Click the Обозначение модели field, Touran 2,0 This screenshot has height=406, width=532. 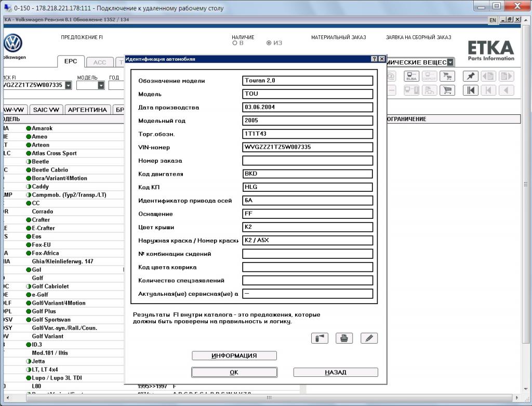point(308,81)
